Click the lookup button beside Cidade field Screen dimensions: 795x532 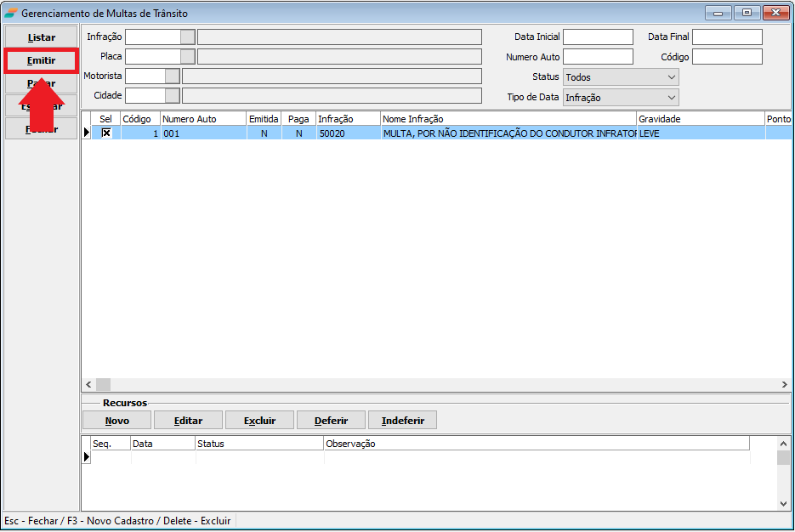coord(173,96)
